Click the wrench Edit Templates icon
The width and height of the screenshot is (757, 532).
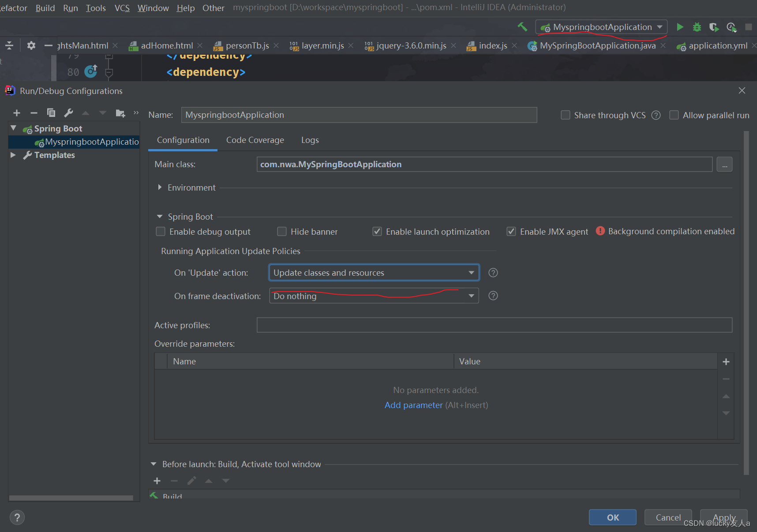pos(68,113)
